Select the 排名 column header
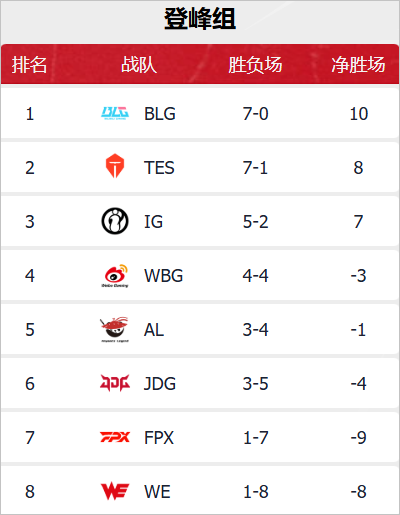Image resolution: width=400 pixels, height=515 pixels. [x=29, y=64]
